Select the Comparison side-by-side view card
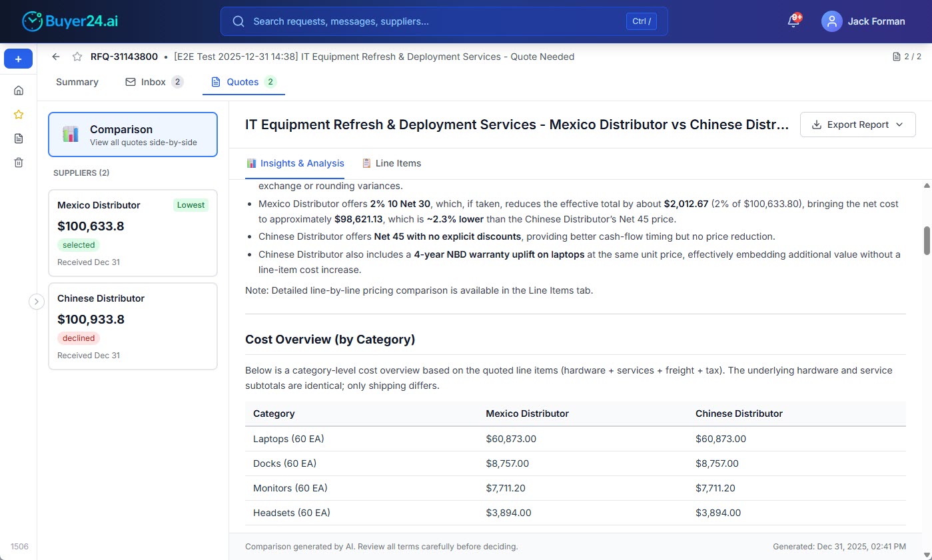 [x=133, y=134]
